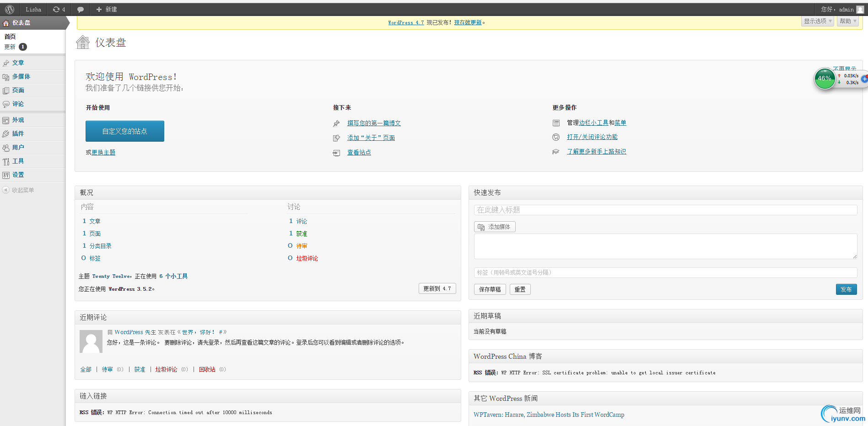Click the icon beside 查看站点
Viewport: 868px width, 426px height.
tap(336, 153)
